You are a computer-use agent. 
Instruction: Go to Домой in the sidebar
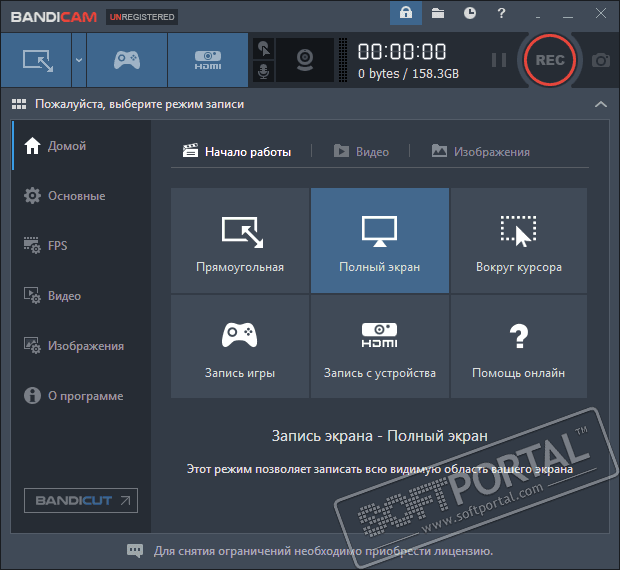pos(81,146)
